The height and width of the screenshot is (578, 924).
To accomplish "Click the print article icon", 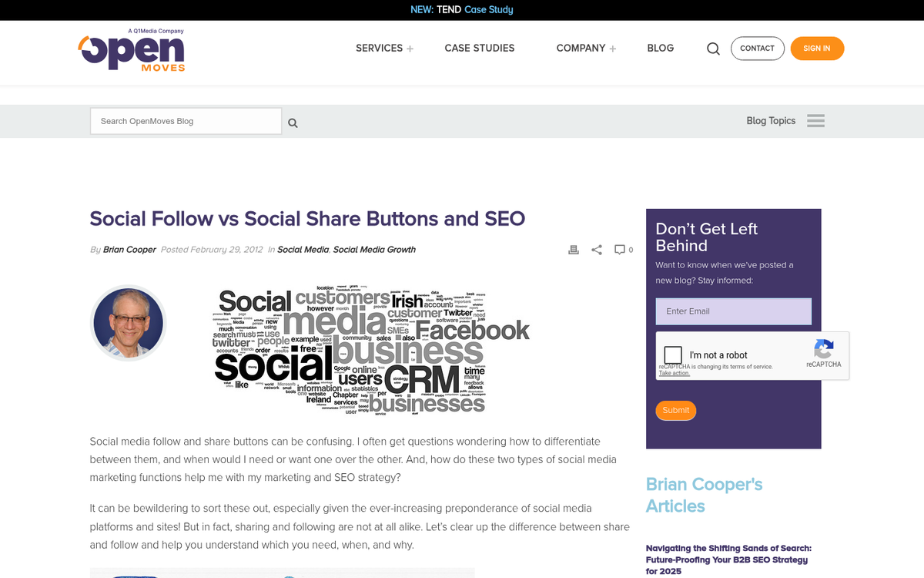I will 573,249.
